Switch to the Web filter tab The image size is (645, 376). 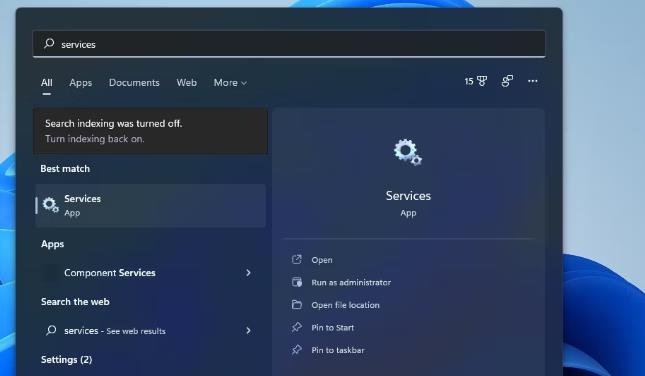(186, 83)
